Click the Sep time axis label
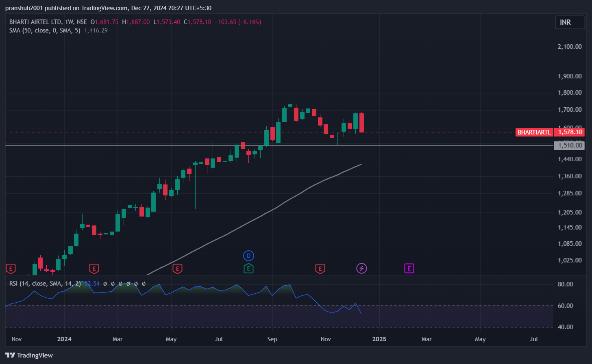The image size is (592, 364). coord(272,339)
